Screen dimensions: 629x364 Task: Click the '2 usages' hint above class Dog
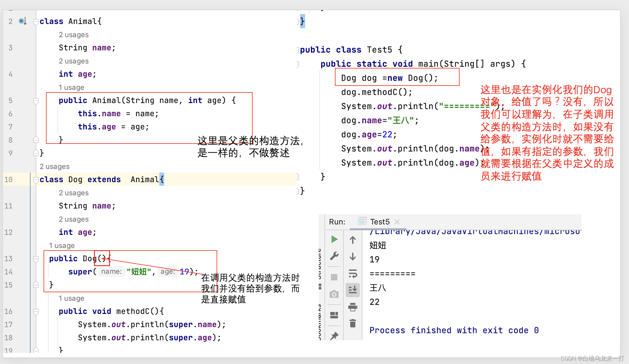(x=54, y=166)
